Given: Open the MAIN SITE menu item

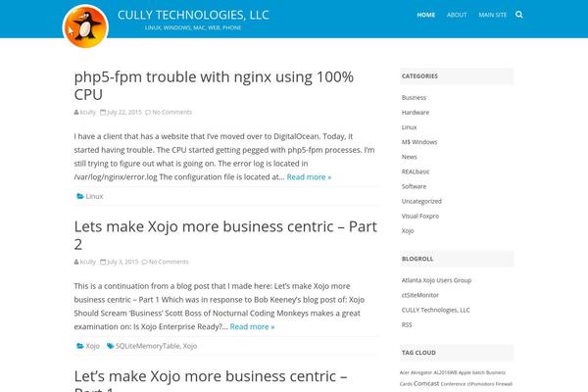Looking at the screenshot, I should pyautogui.click(x=492, y=15).
